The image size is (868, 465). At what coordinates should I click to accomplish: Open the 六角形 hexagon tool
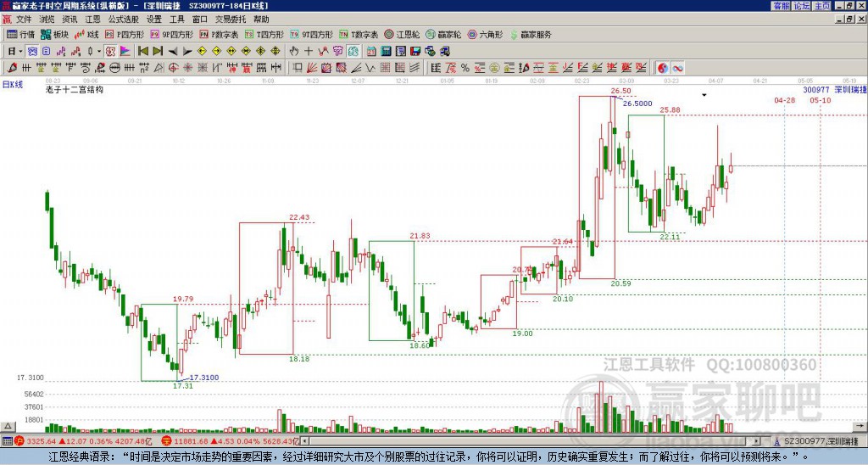(x=485, y=34)
